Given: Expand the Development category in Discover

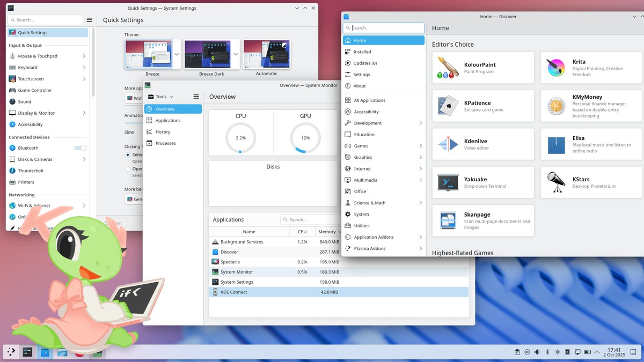Looking at the screenshot, I should tap(383, 123).
